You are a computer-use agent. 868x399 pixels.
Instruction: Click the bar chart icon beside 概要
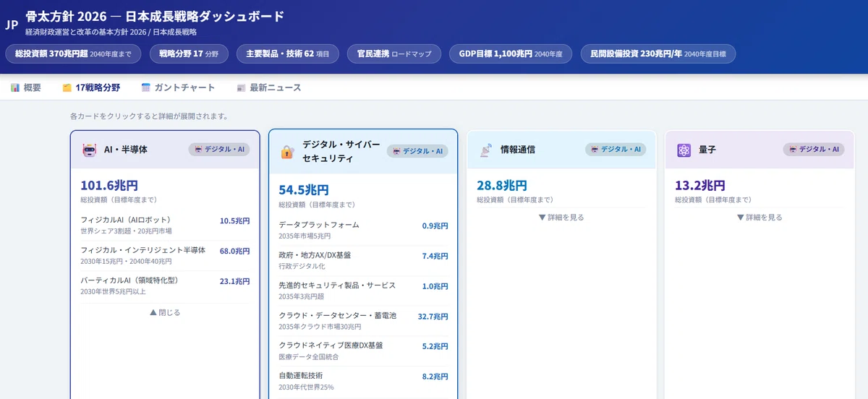pos(15,87)
